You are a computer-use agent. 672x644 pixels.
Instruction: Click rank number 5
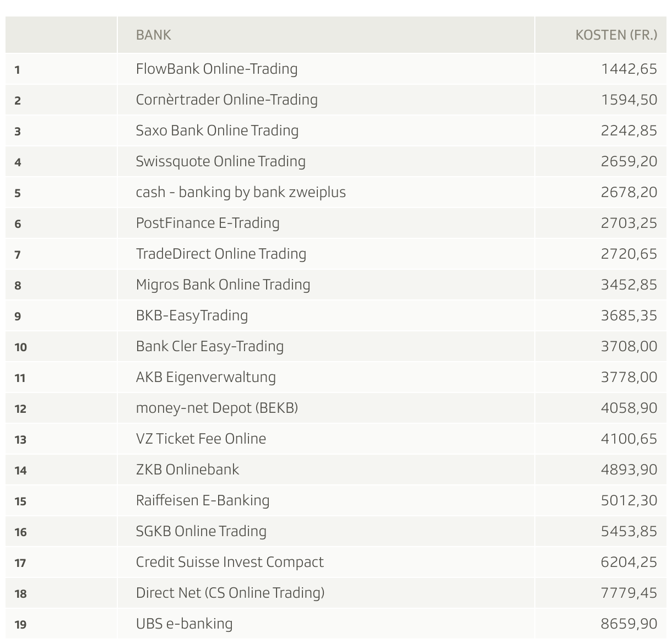pos(18,193)
